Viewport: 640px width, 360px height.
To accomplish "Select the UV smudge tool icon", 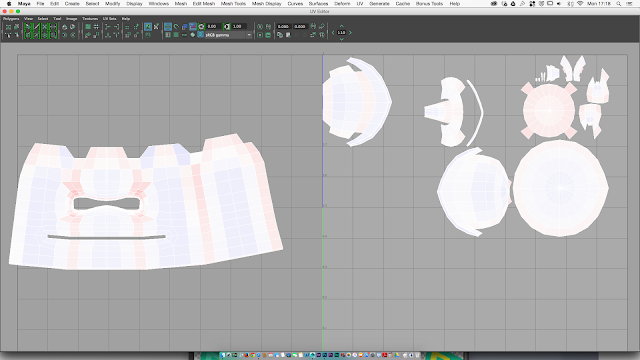I will point(8,35).
